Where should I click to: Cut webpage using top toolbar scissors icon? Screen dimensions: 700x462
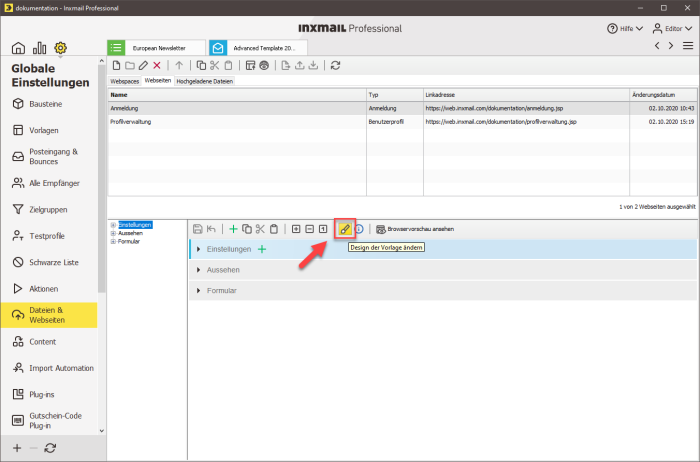point(215,66)
